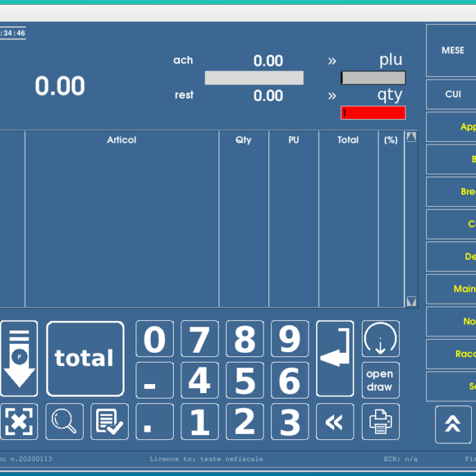Screen dimensions: 476x476
Task: Click the plu input field
Action: coord(373,78)
